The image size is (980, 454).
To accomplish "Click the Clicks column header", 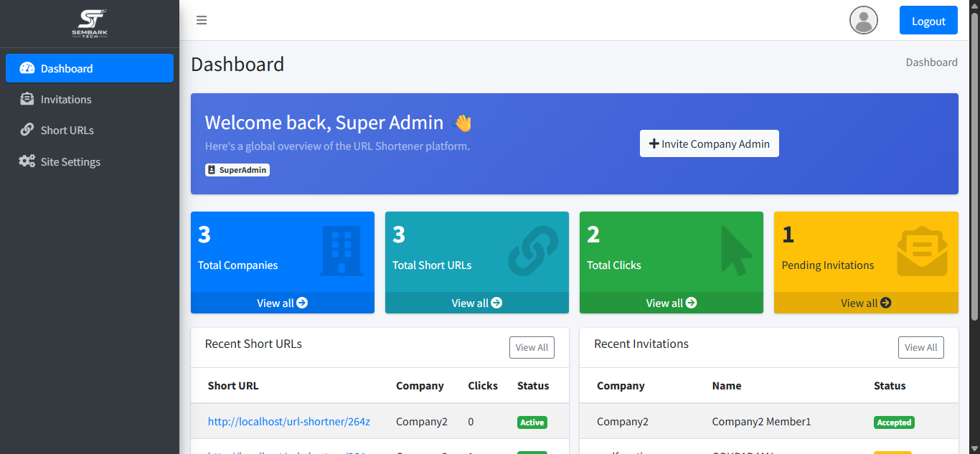I will click(483, 386).
